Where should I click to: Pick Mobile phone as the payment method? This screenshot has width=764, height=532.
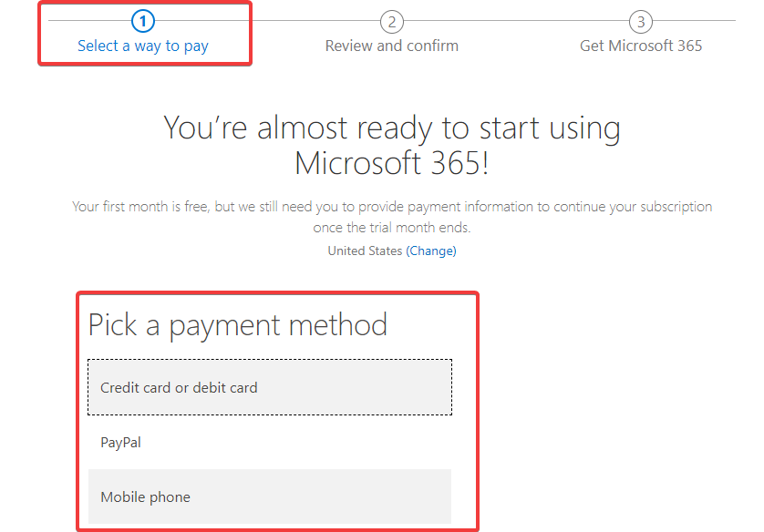tap(270, 496)
